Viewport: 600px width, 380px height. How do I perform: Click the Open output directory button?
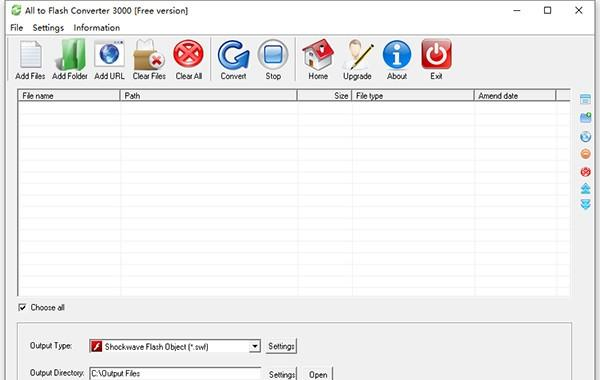pyautogui.click(x=318, y=374)
